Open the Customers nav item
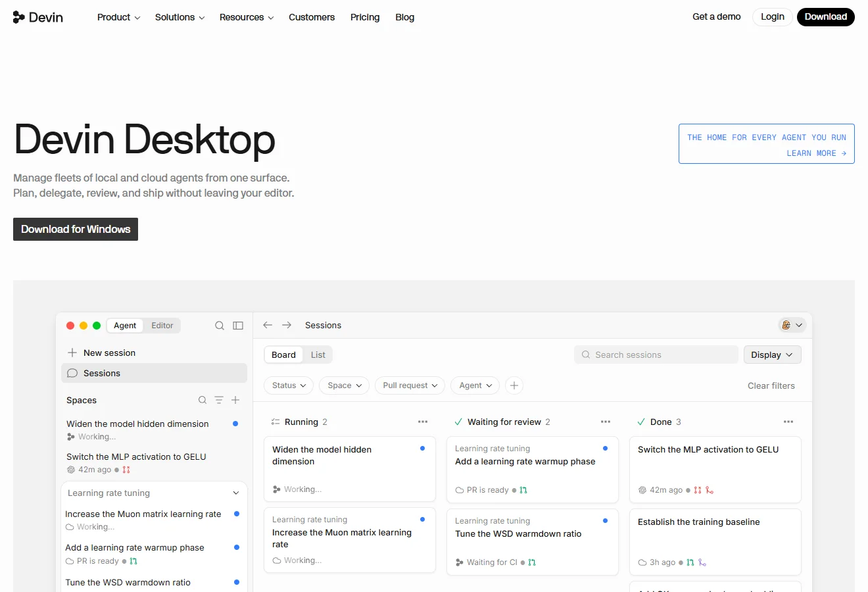The image size is (868, 592). pos(312,17)
